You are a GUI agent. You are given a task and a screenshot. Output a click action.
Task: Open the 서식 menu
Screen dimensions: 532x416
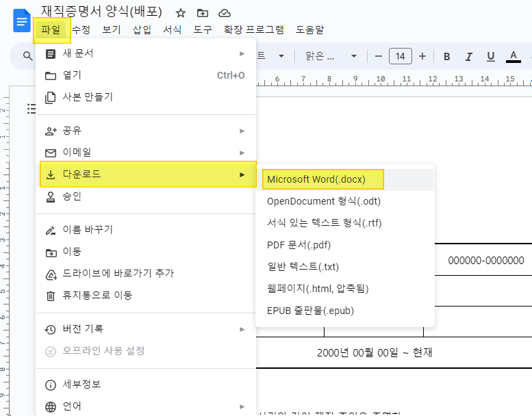[x=173, y=30]
